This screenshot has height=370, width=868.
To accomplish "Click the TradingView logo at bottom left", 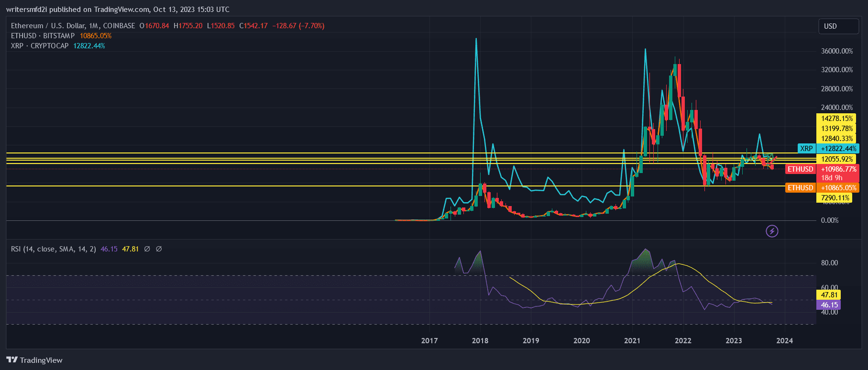I will 34,360.
